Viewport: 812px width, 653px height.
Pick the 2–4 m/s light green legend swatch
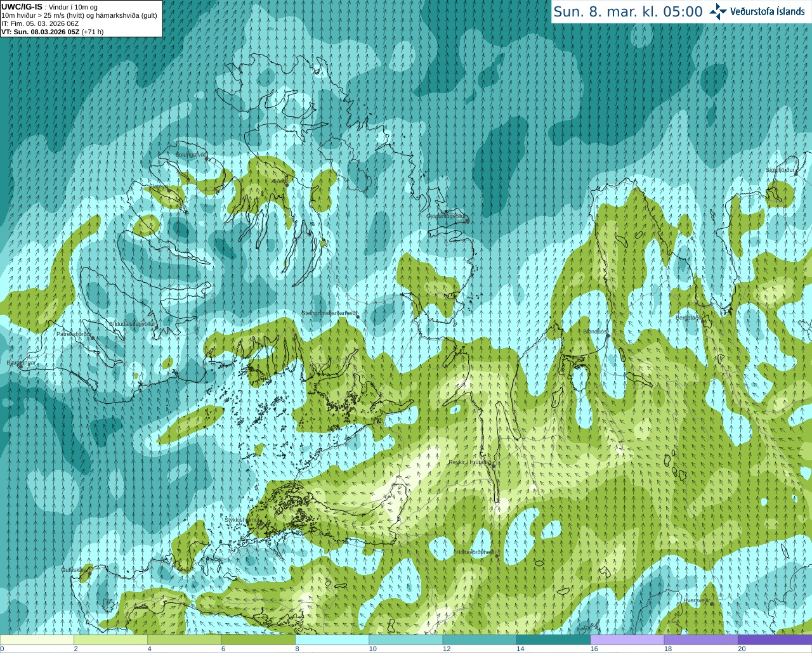(x=110, y=640)
